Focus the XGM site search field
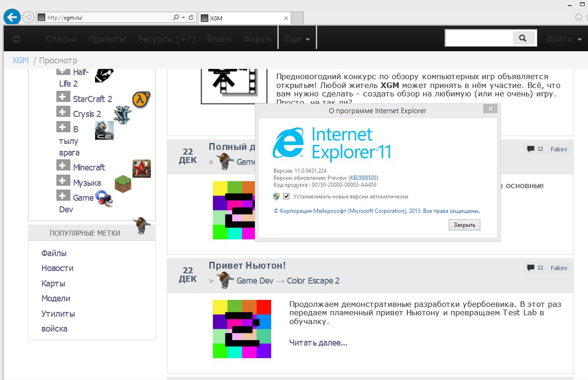Viewport: 588px width, 380px height. (479, 38)
